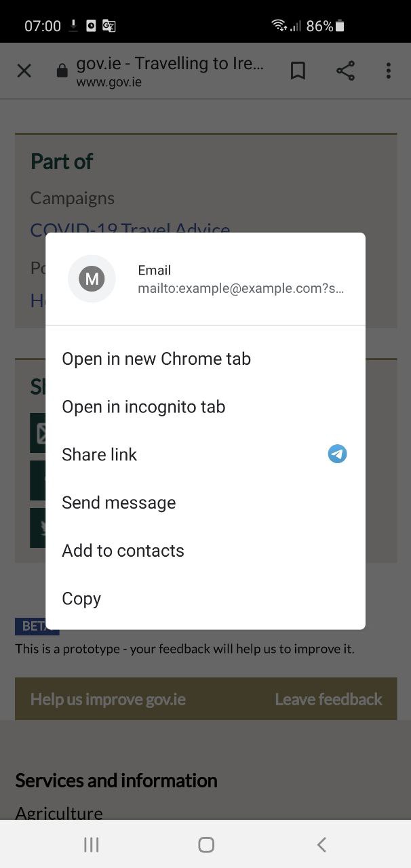Tap the circular M email avatar
Image resolution: width=411 pixels, height=868 pixels.
(92, 279)
